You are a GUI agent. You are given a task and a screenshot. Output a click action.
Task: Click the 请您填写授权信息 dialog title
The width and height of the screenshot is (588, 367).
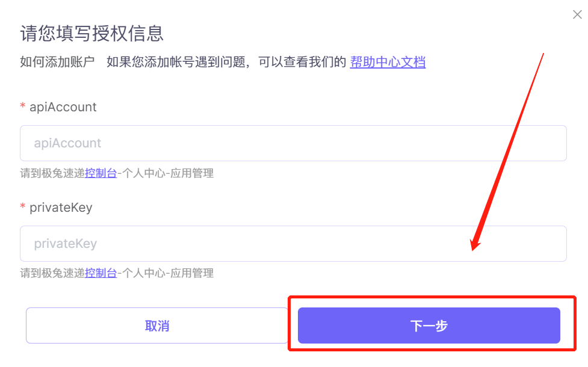click(92, 33)
